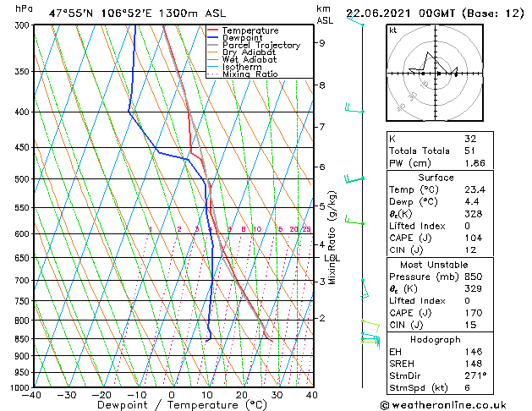Click the surface theta-e value 328
The image size is (532, 411).
click(x=474, y=214)
